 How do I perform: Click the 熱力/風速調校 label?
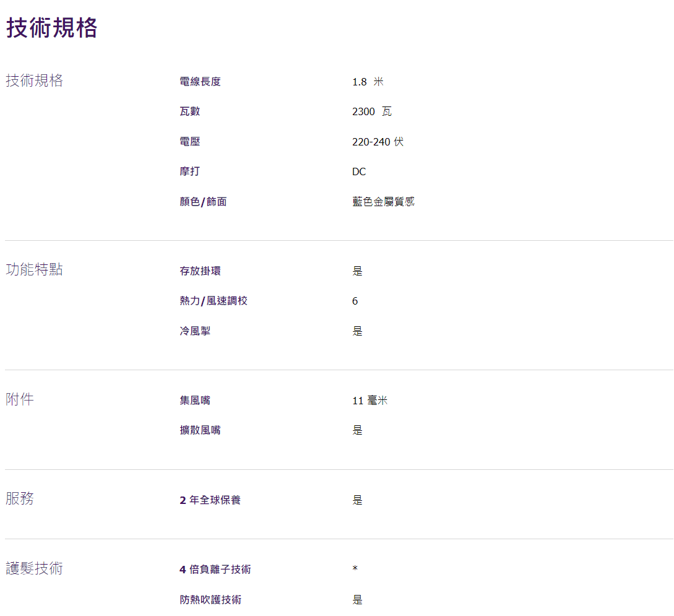point(214,301)
